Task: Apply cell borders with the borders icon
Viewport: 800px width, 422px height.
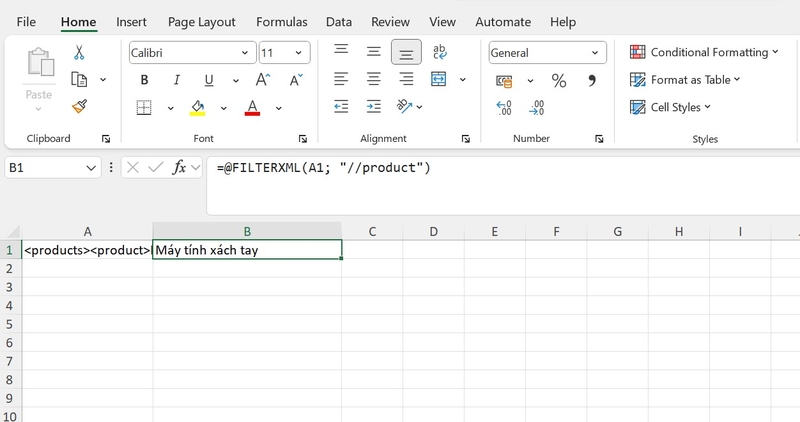Action: (x=144, y=108)
